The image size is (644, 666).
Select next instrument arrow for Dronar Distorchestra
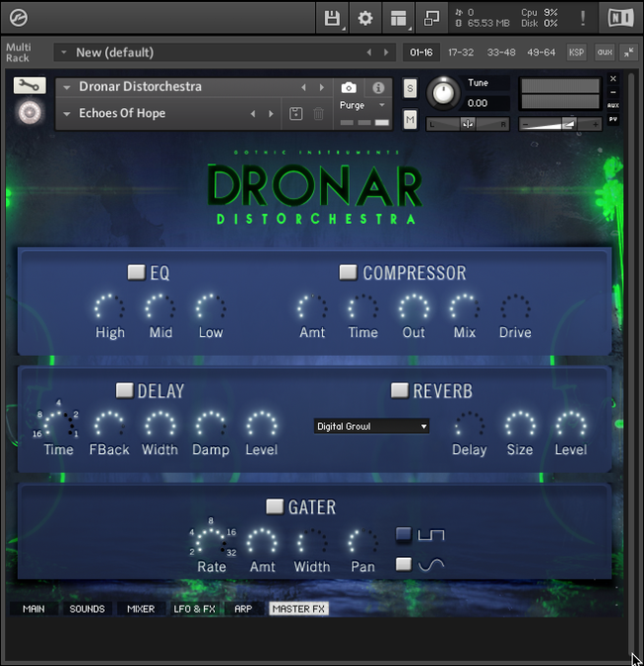[x=322, y=87]
